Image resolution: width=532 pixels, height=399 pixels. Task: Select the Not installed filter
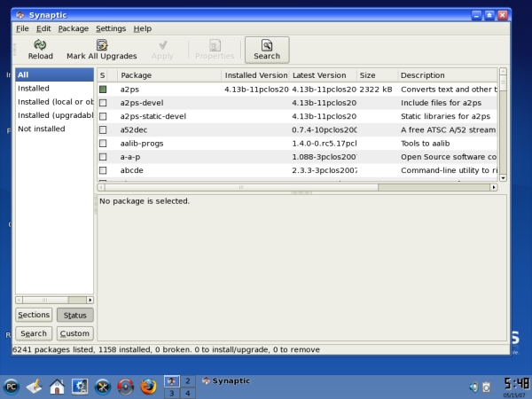(x=54, y=129)
